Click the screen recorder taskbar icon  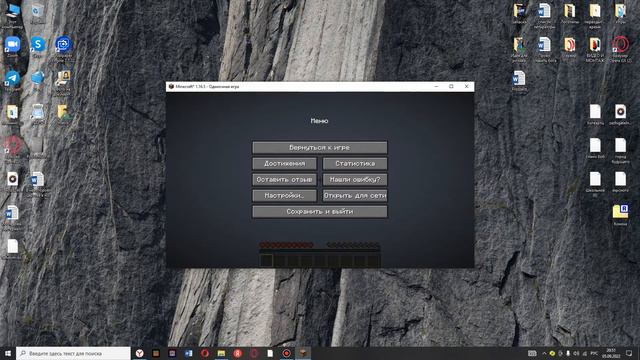pyautogui.click(x=287, y=353)
